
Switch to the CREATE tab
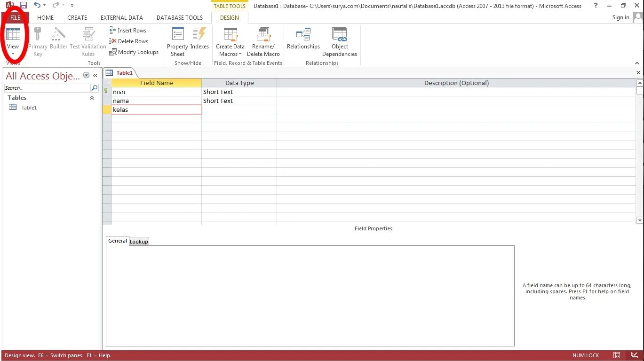(77, 18)
